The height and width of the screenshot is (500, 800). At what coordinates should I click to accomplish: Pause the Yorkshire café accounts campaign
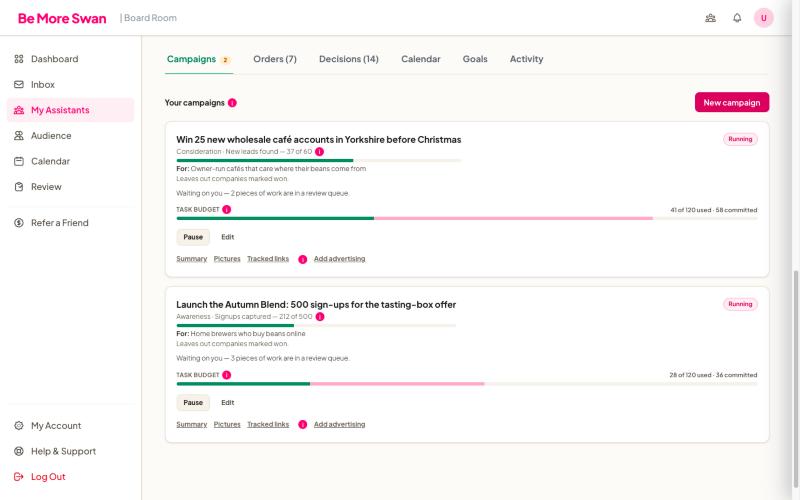tap(193, 237)
